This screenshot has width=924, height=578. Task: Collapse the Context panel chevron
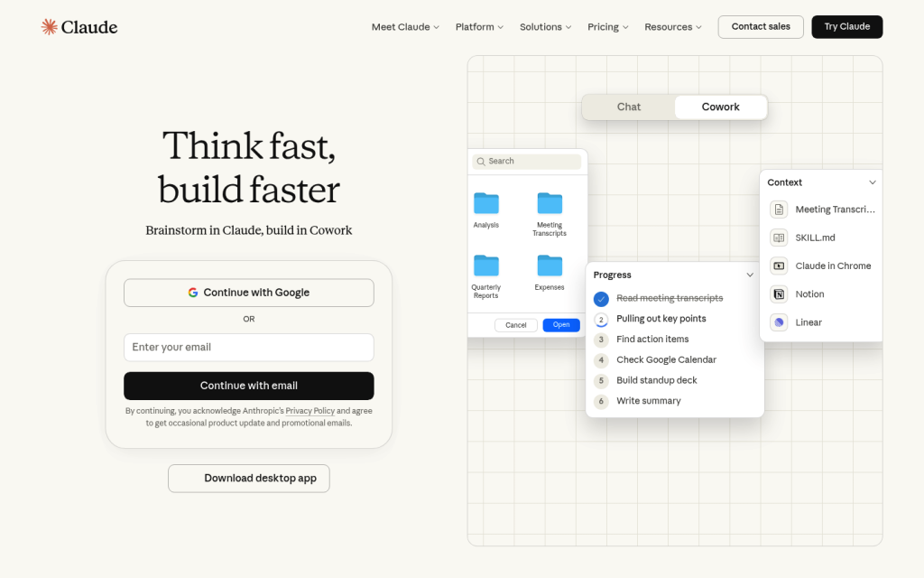tap(872, 182)
